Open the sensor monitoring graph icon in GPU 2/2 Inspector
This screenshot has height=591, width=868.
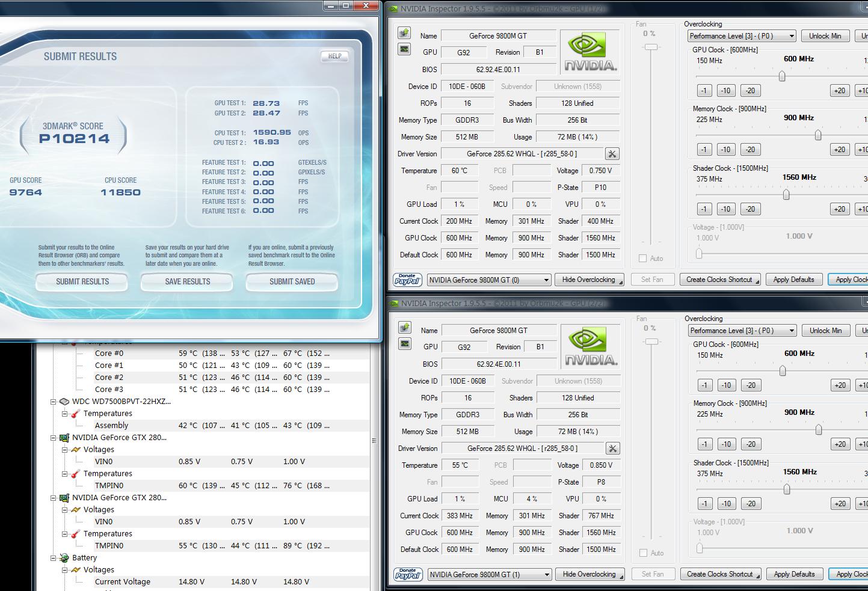click(x=405, y=344)
